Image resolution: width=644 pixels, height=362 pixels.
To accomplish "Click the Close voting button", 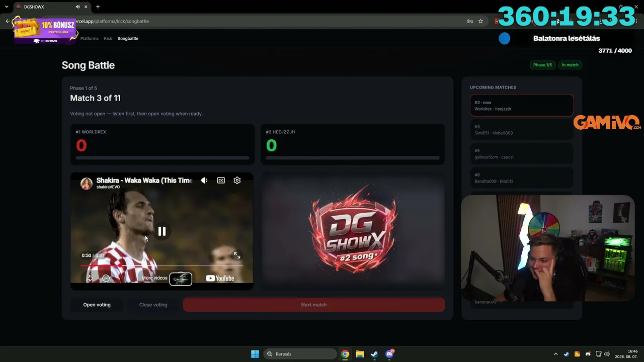I will point(153,305).
